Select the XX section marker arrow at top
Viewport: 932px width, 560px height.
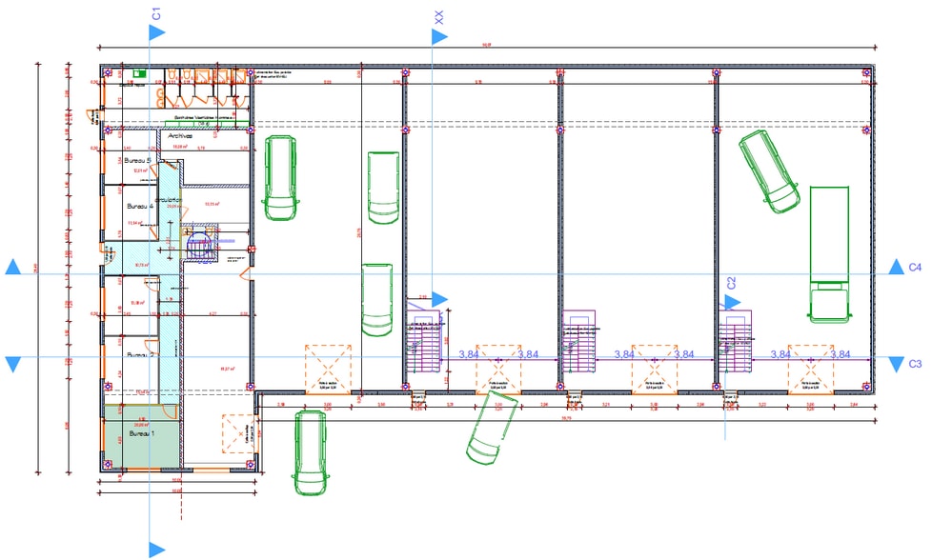click(438, 36)
